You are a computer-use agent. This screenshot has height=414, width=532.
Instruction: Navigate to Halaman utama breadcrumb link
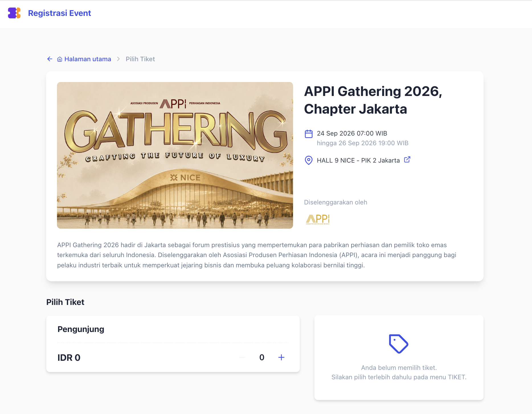point(88,59)
